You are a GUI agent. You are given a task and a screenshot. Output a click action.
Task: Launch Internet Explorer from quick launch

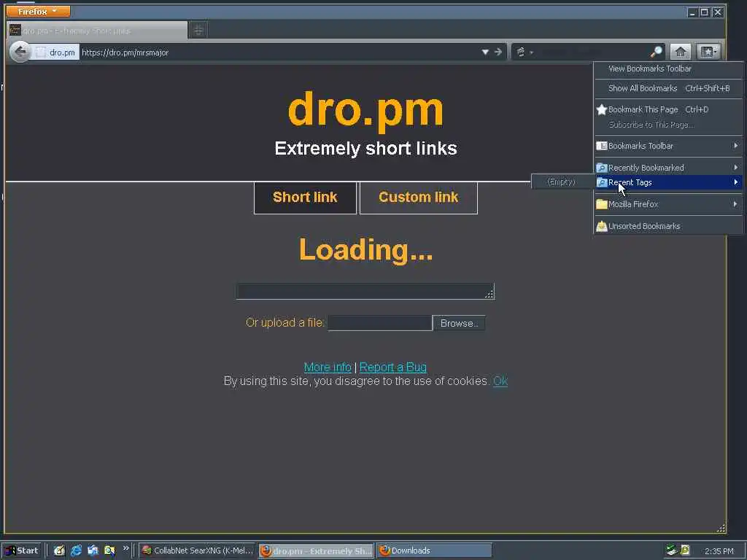tap(76, 551)
